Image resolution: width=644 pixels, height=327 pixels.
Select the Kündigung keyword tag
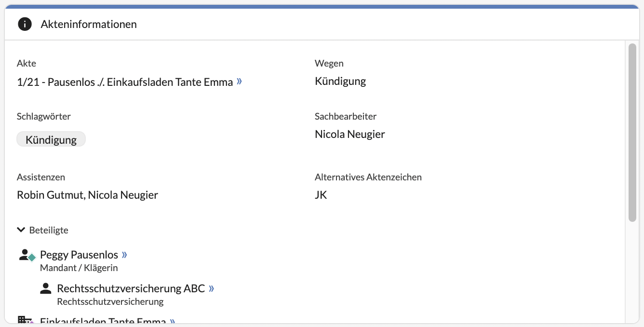click(x=51, y=140)
